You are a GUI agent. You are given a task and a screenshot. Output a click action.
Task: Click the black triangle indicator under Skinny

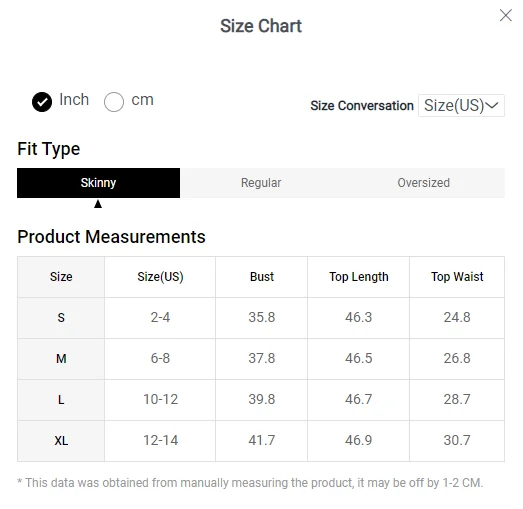coord(98,204)
